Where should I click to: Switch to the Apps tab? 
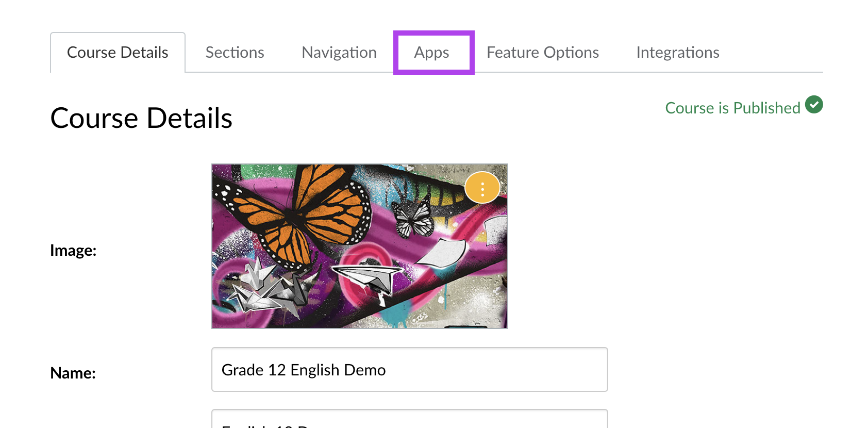432,53
